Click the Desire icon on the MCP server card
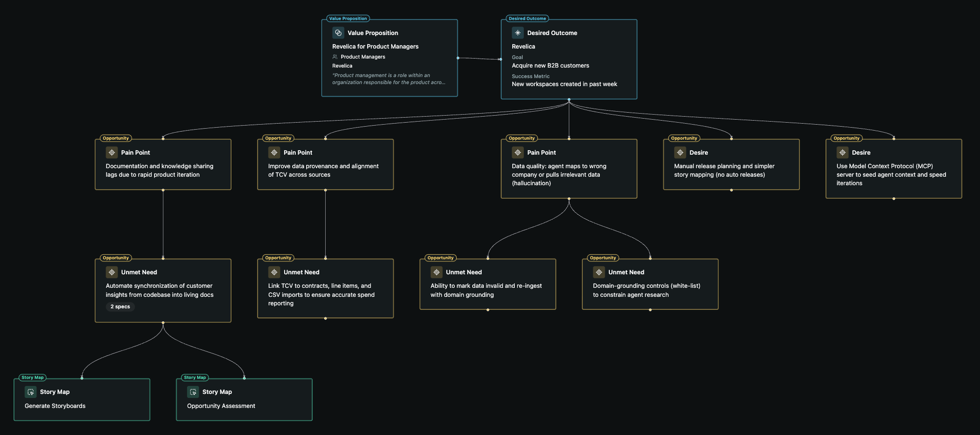 pos(842,153)
